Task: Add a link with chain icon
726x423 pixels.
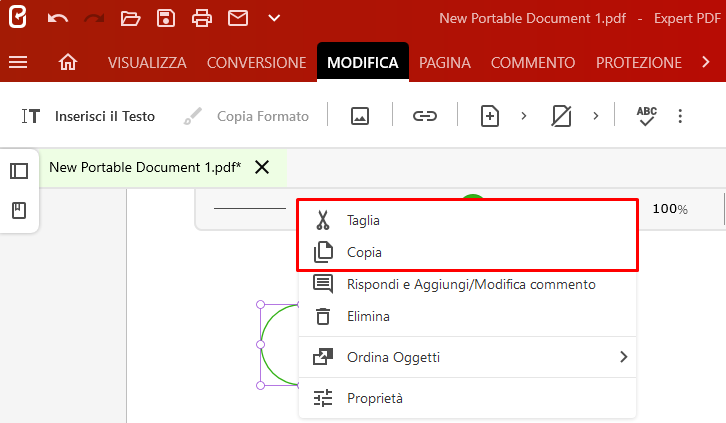Action: pyautogui.click(x=425, y=116)
